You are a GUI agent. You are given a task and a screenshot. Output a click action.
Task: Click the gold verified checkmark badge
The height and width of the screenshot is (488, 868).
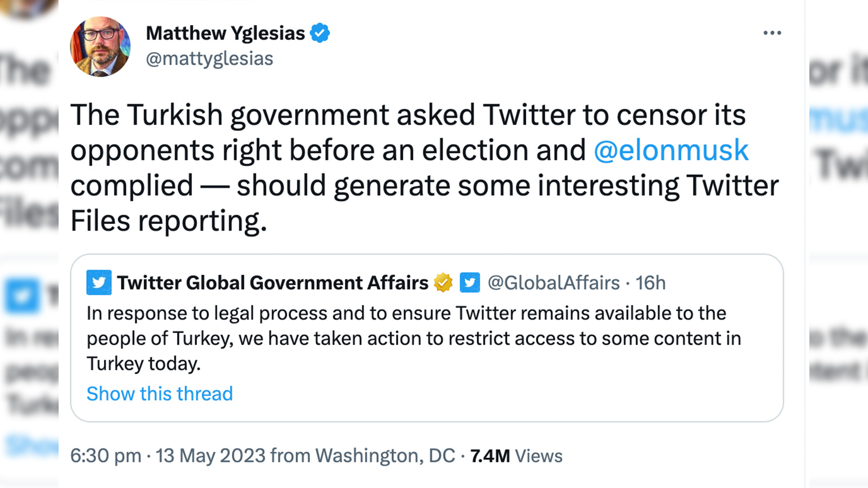pos(443,282)
